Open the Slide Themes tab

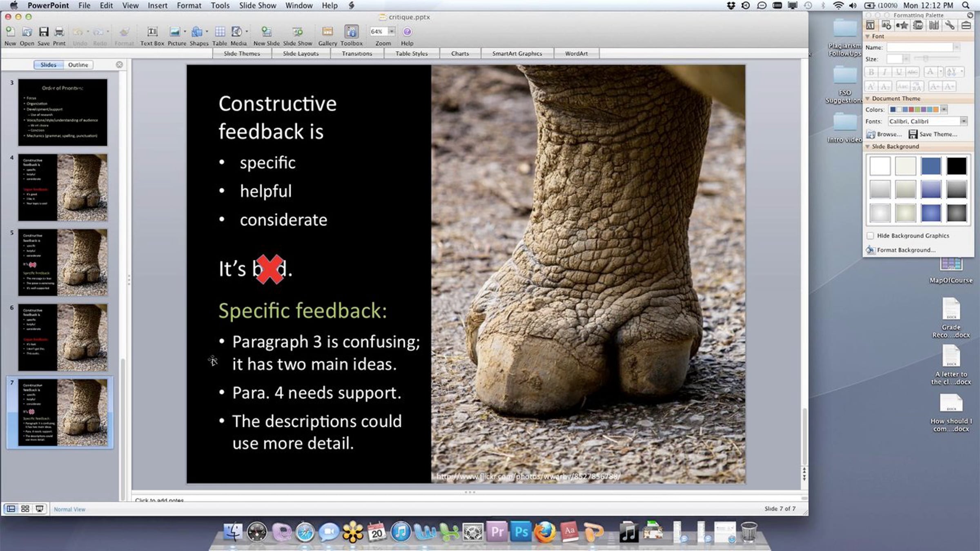(x=242, y=53)
